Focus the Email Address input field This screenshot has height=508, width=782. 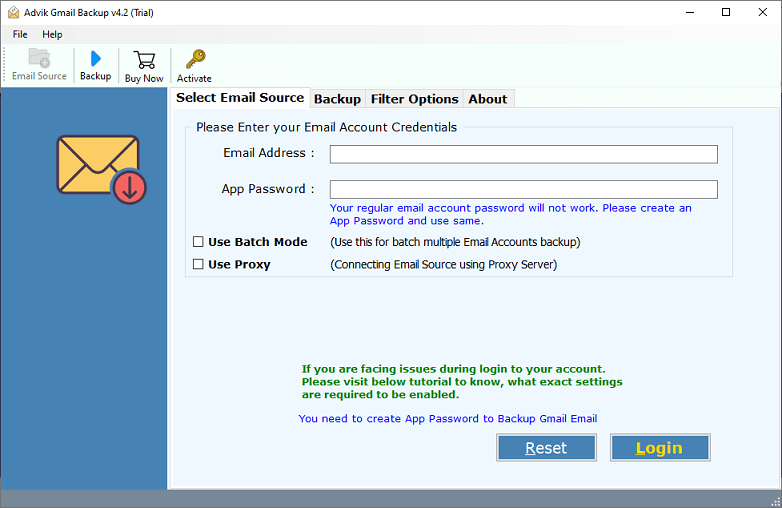pos(524,154)
